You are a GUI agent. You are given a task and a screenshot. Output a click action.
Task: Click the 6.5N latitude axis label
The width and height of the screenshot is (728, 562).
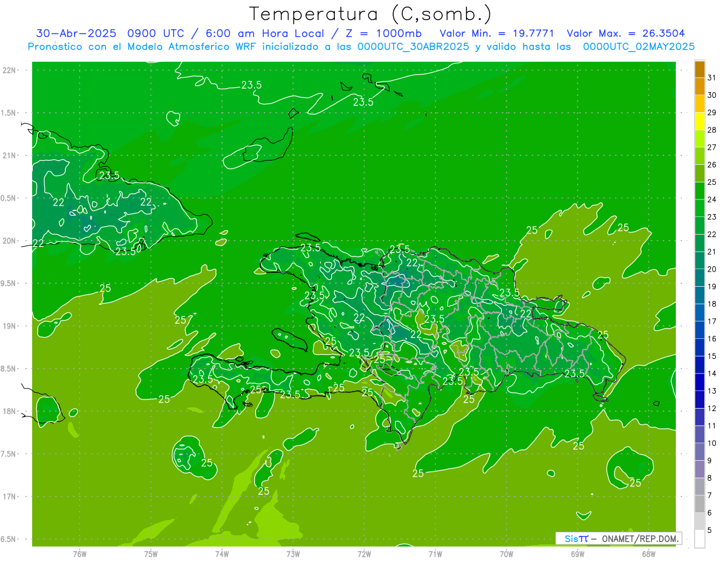tap(9, 539)
